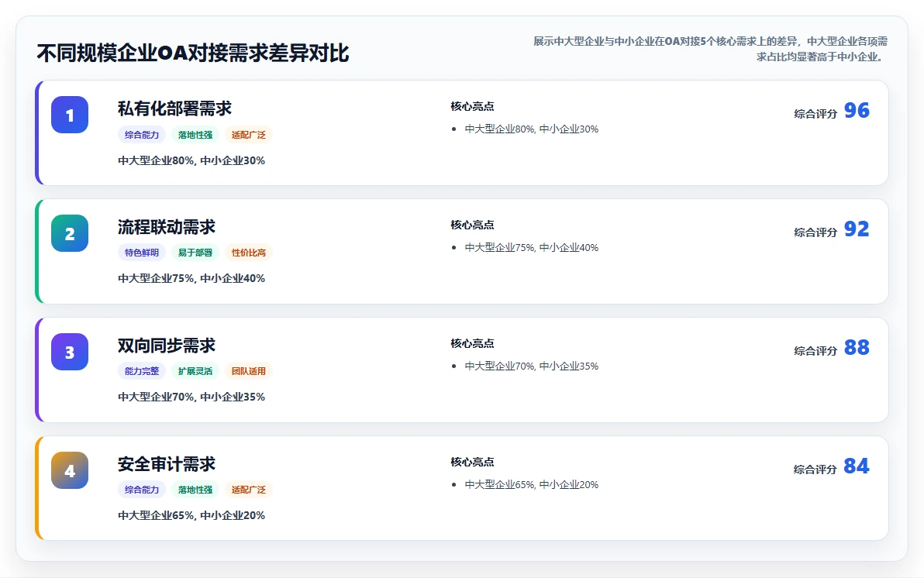
Task: Click the 能力完整 tag
Action: (141, 371)
